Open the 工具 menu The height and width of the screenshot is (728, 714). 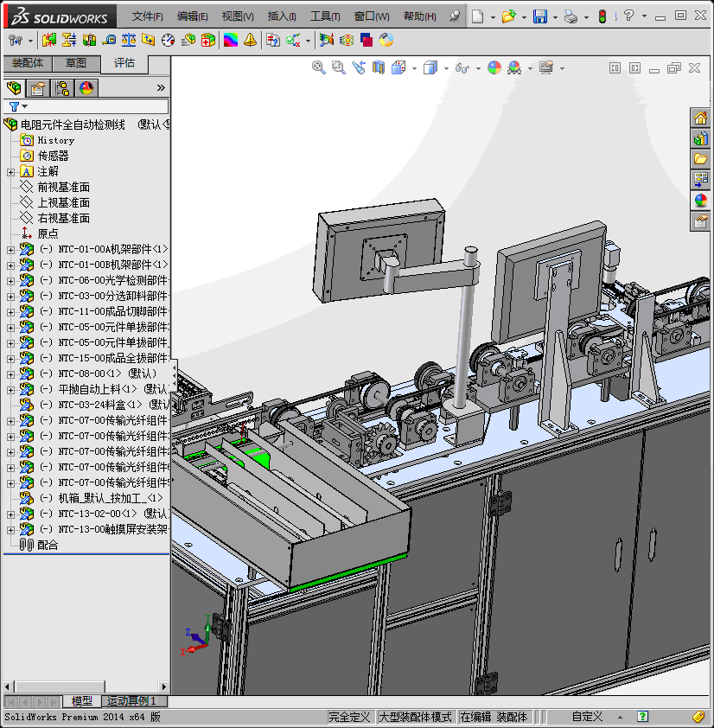[x=324, y=16]
